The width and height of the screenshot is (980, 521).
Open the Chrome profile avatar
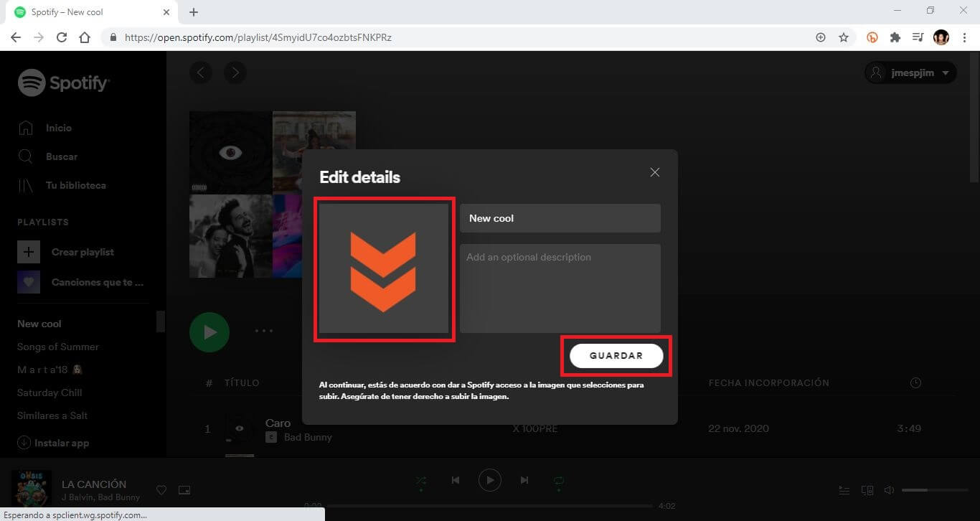[x=941, y=37]
